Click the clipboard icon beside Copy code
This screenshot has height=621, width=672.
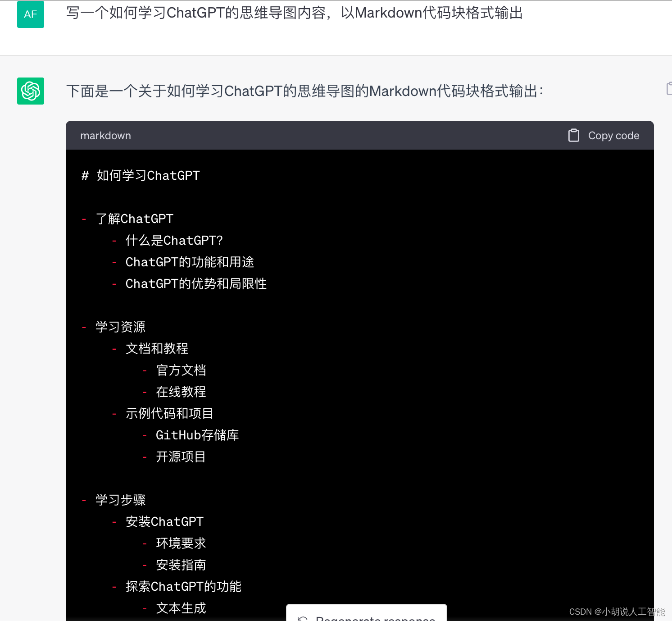[574, 135]
